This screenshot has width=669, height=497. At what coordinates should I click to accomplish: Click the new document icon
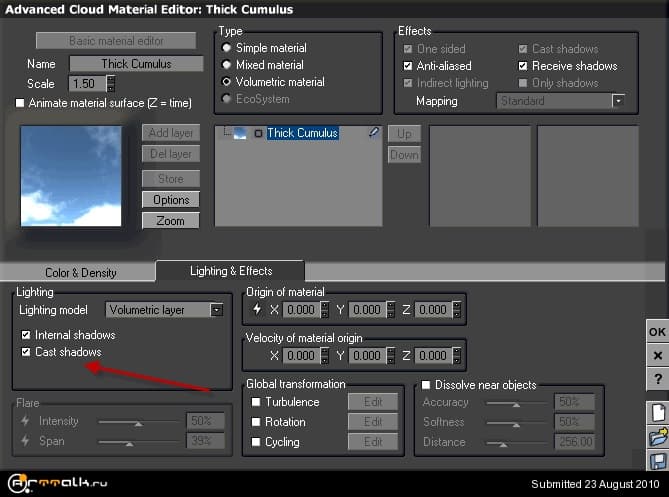coord(657,412)
